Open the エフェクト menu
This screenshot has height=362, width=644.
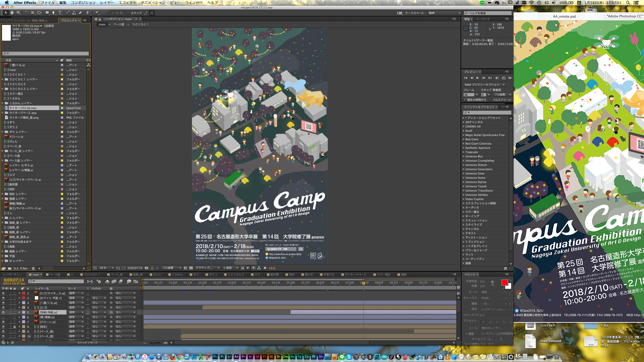pos(127,3)
